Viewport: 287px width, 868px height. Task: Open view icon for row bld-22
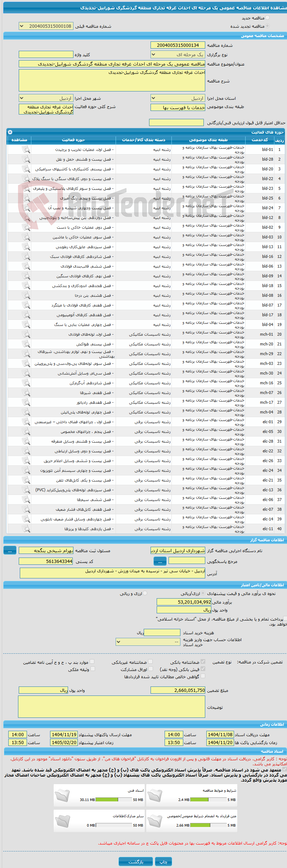(26, 179)
